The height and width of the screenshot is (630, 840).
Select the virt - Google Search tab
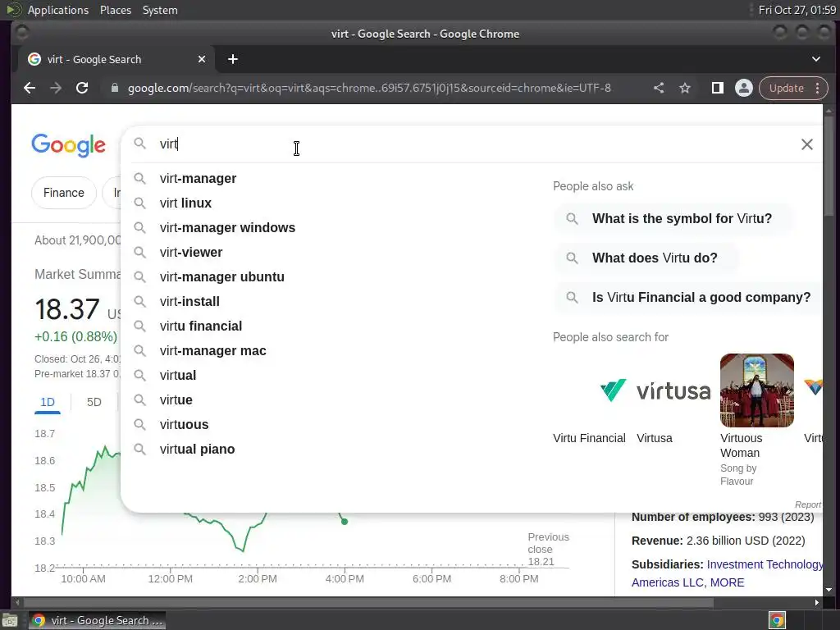[116, 59]
